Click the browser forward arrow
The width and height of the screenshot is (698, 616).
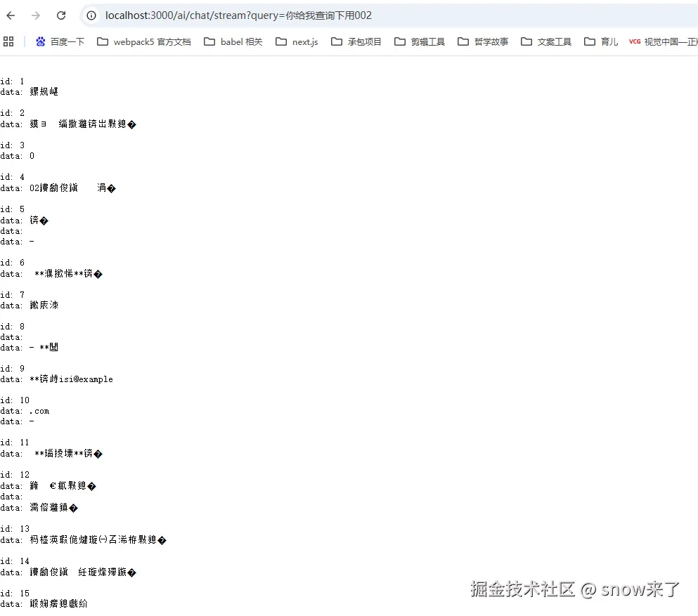tap(36, 15)
